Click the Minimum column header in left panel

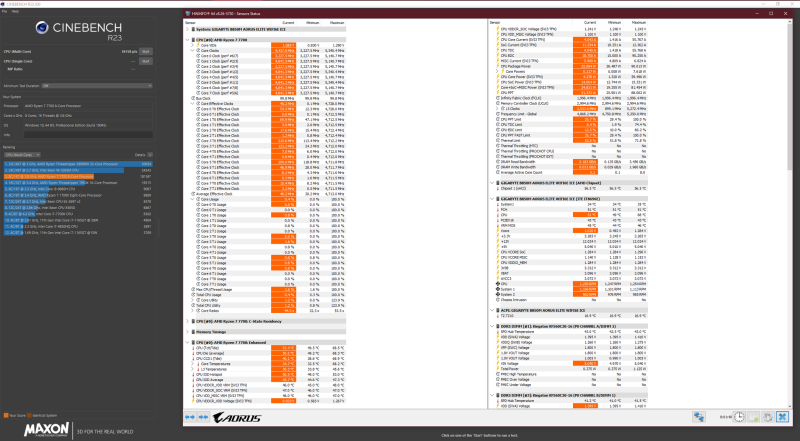tap(312, 23)
